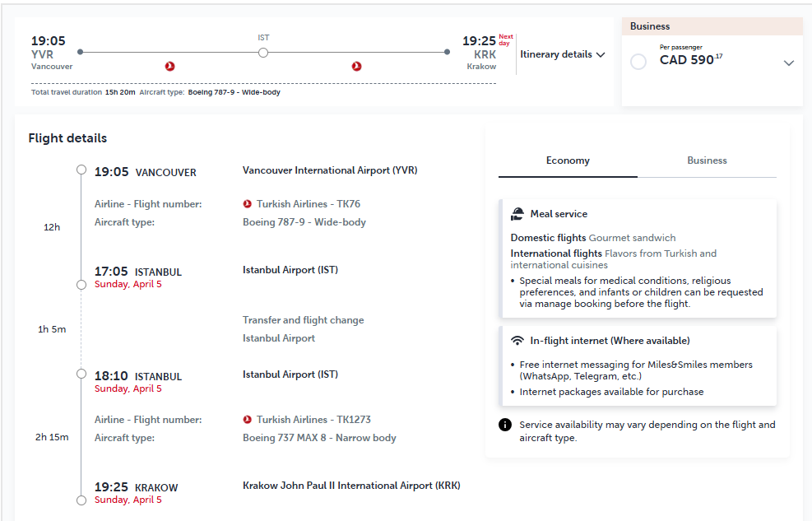This screenshot has height=521, width=812.
Task: Click the Turkish Airlines logo beside TK76
Action: 248,204
